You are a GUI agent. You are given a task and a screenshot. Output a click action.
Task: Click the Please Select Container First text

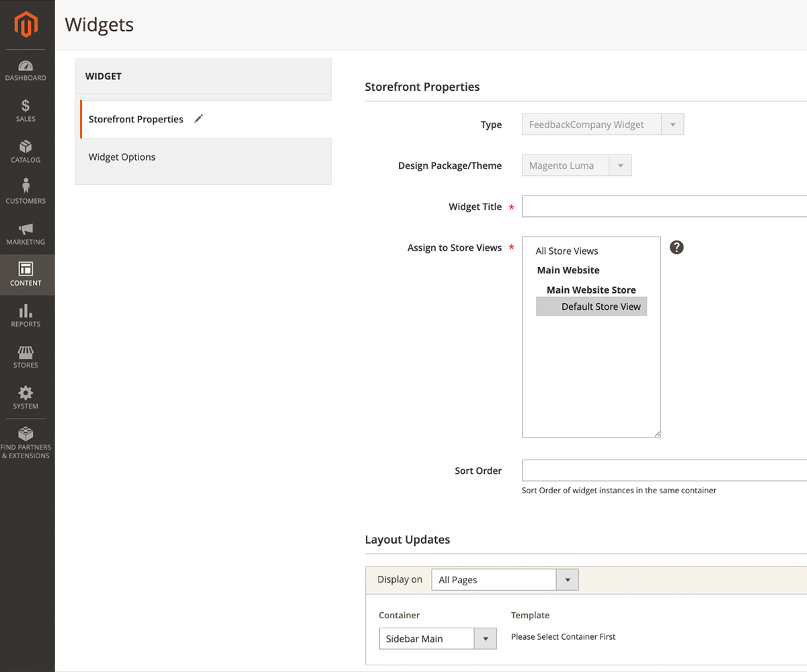pos(564,636)
